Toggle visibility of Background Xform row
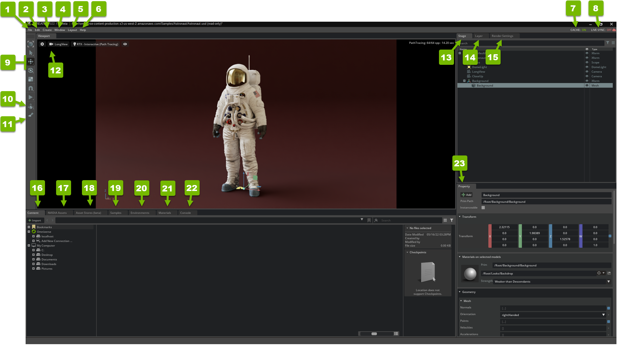 pos(587,81)
